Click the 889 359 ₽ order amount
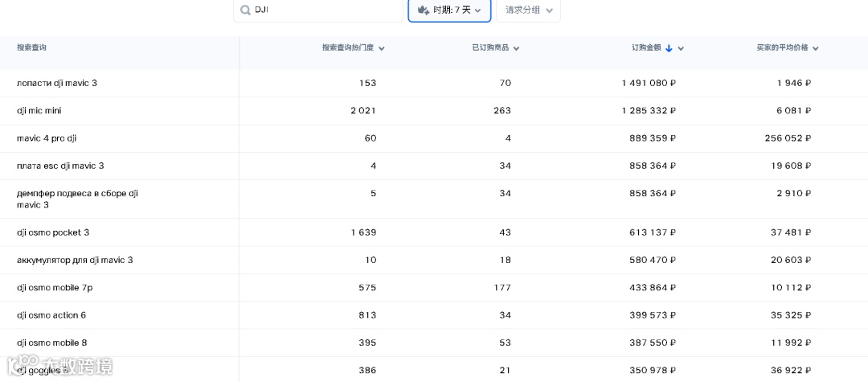Screen dimensions: 868x382 click(653, 138)
